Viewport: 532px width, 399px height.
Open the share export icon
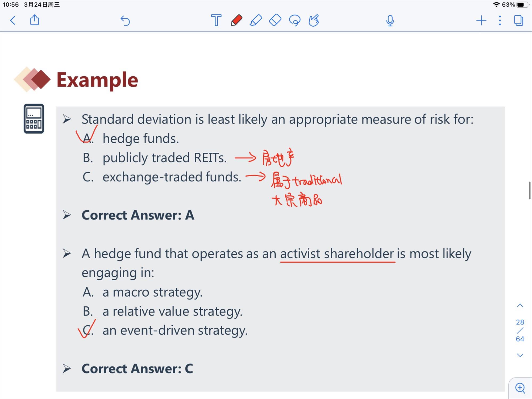click(x=35, y=20)
